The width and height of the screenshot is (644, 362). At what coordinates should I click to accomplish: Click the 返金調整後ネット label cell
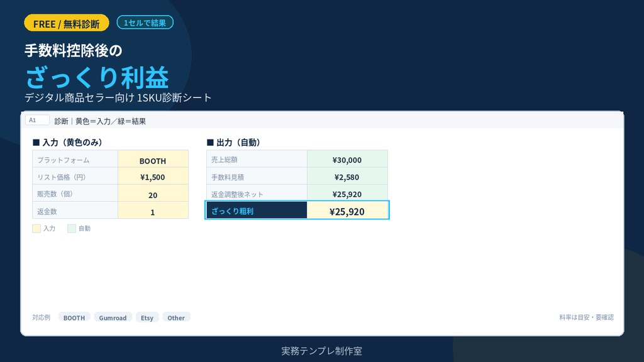tap(257, 194)
